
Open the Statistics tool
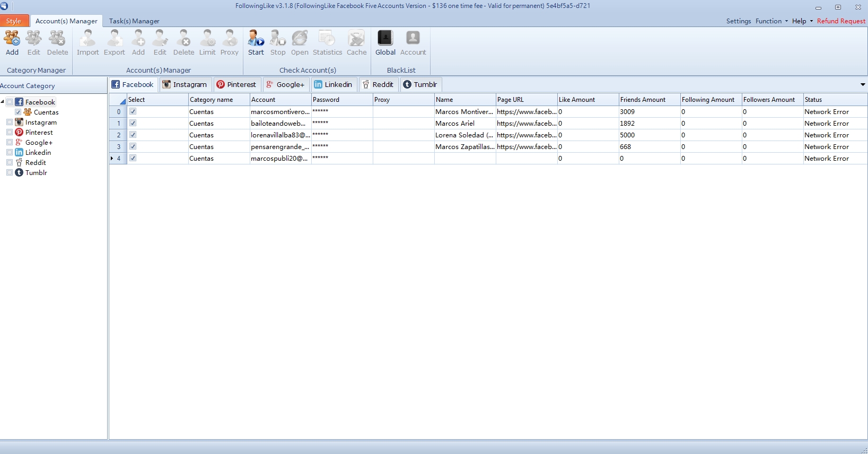(x=327, y=43)
